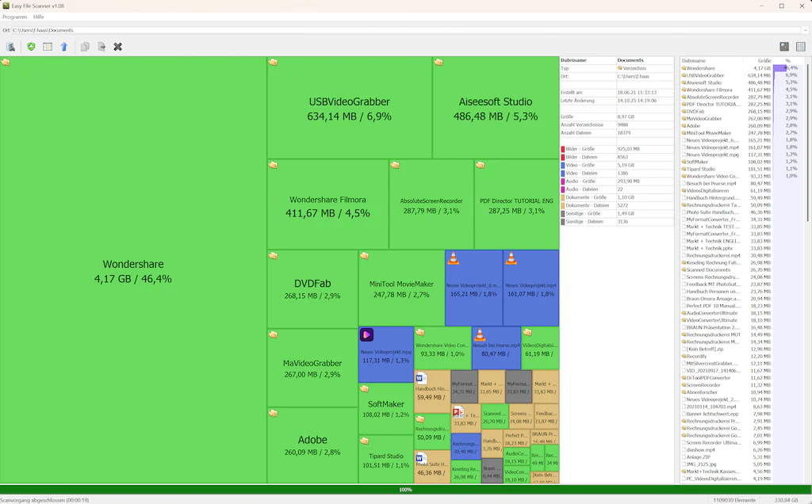Open the path location dropdown arrow

(805, 30)
